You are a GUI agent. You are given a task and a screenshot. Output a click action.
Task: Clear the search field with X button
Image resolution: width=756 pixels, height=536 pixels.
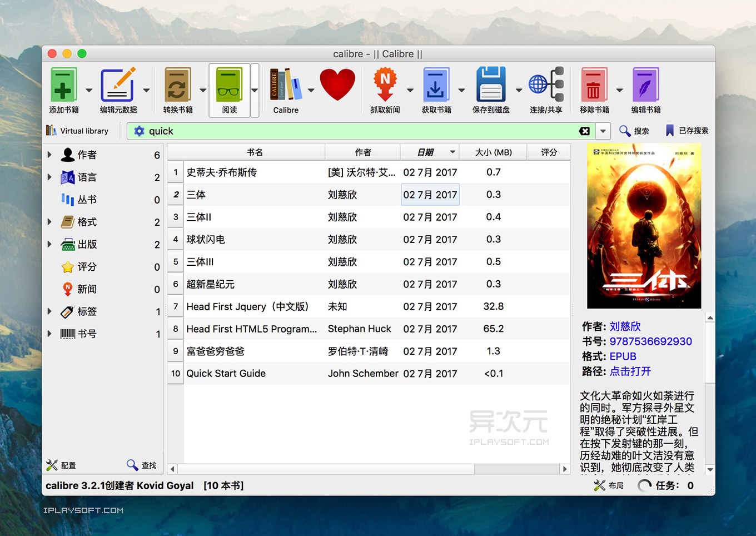click(584, 131)
